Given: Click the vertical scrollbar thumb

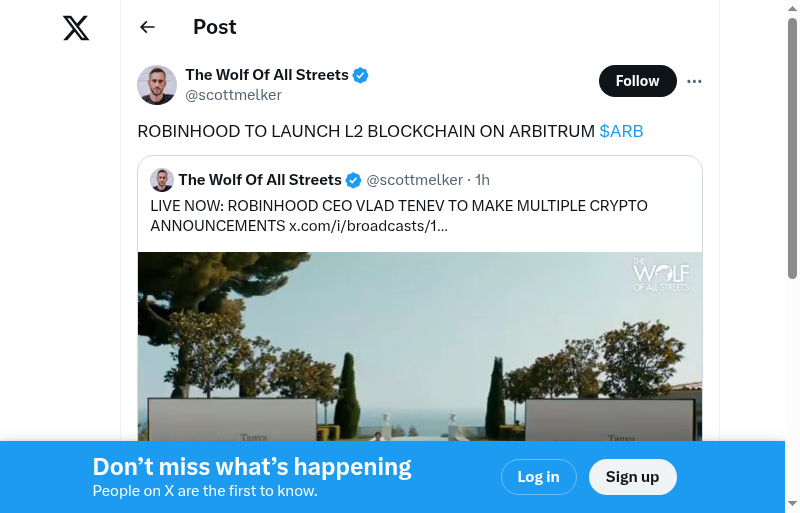Looking at the screenshot, I should click(x=792, y=150).
